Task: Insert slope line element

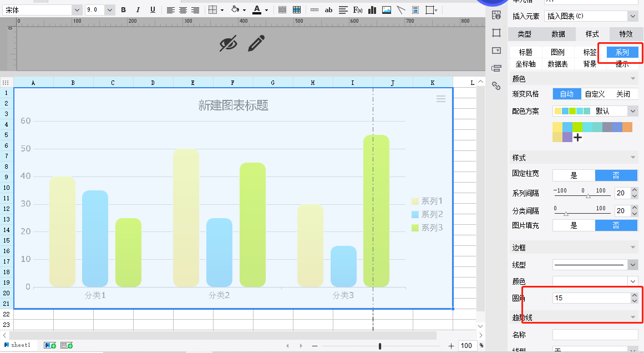Action: coord(401,10)
